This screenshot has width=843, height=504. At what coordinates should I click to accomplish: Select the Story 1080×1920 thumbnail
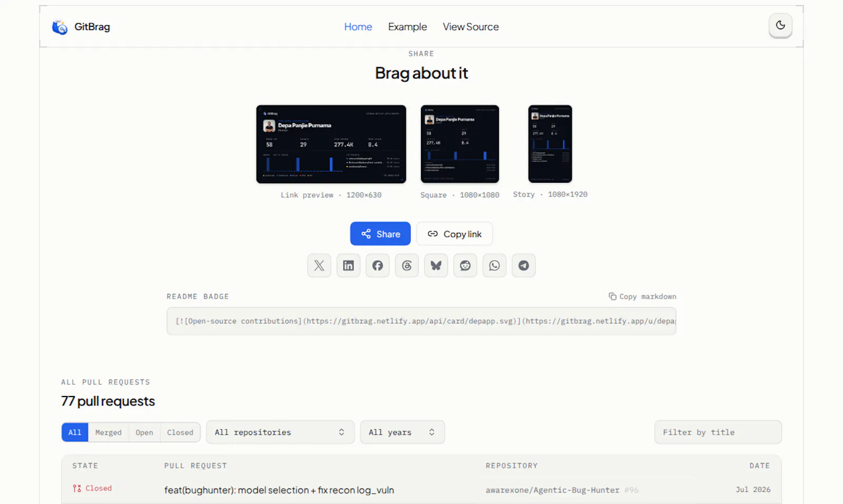click(550, 144)
